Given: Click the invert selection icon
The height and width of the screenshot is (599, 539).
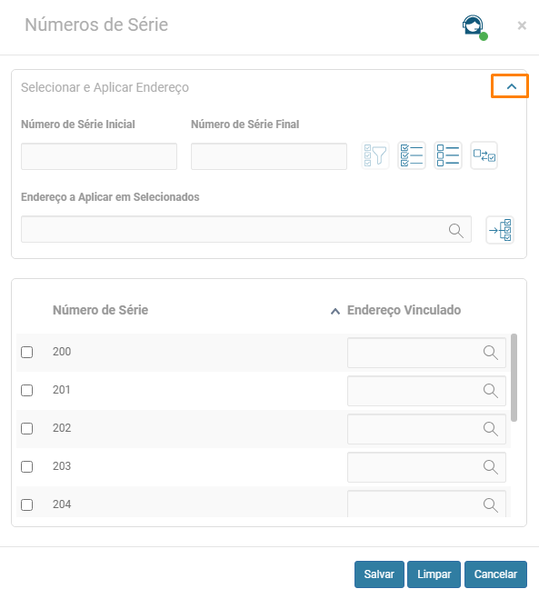Looking at the screenshot, I should point(484,155).
